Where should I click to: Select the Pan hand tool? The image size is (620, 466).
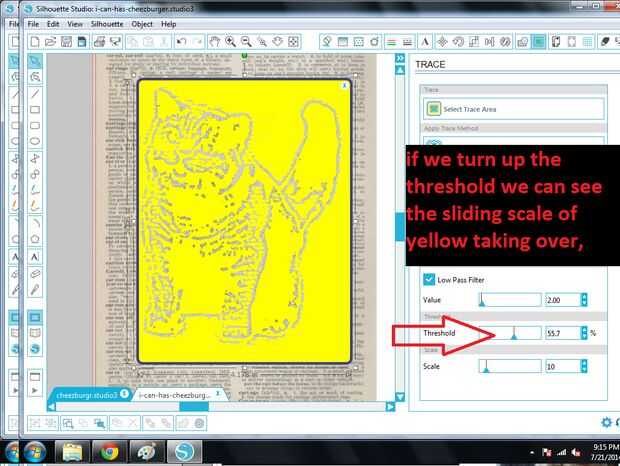click(215, 42)
